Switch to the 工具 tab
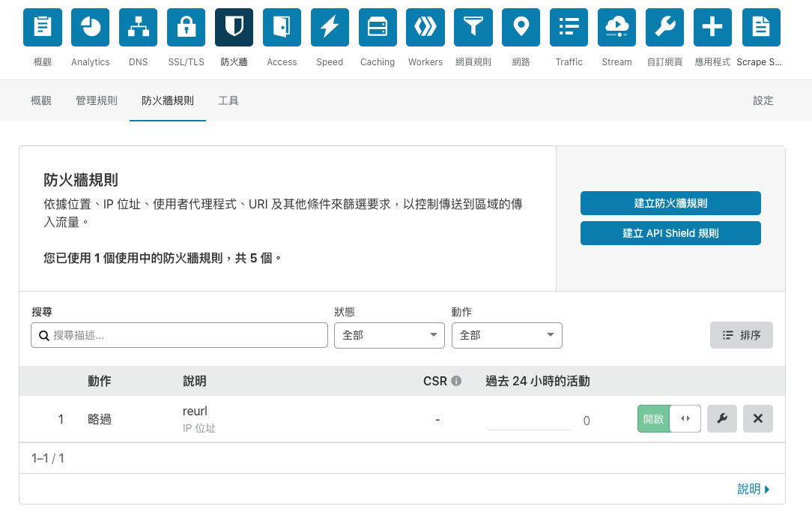The width and height of the screenshot is (812, 518). 228,100
